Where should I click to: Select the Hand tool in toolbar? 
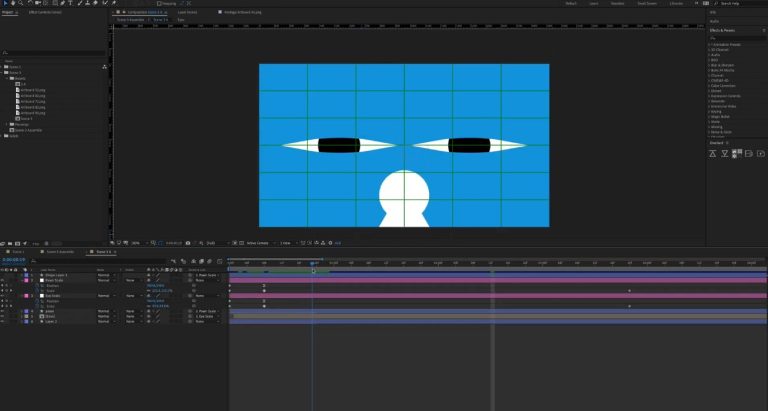[x=13, y=3]
